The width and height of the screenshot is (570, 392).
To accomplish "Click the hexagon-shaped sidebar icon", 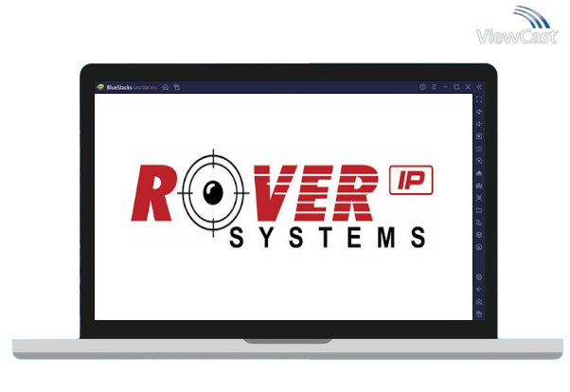I will click(479, 235).
